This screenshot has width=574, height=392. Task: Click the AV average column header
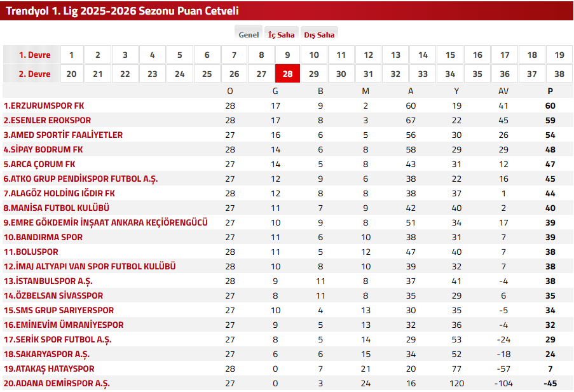tap(503, 91)
